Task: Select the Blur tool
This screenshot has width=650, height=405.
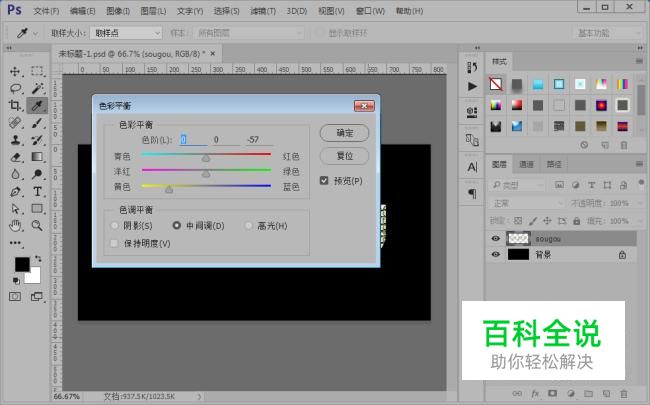Action: coord(15,174)
